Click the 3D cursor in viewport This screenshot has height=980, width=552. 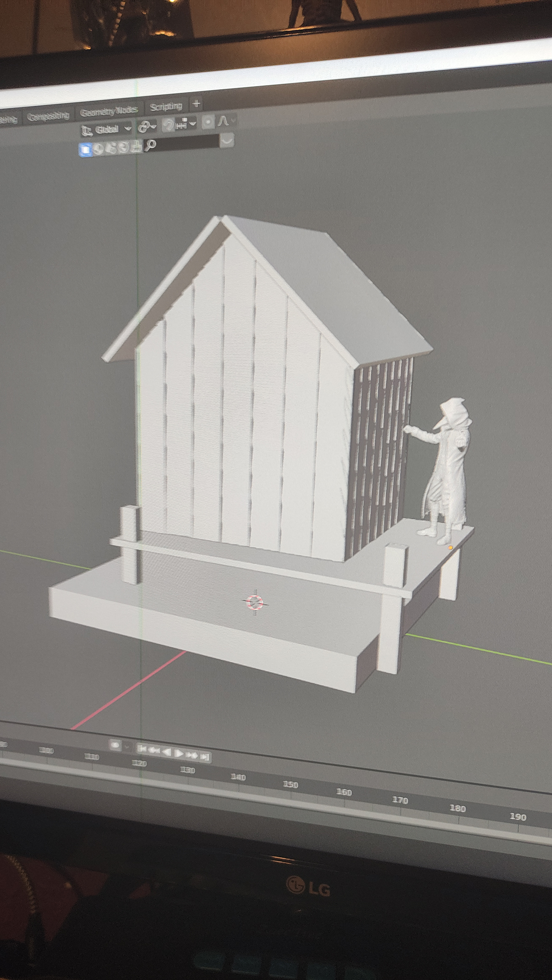[255, 602]
